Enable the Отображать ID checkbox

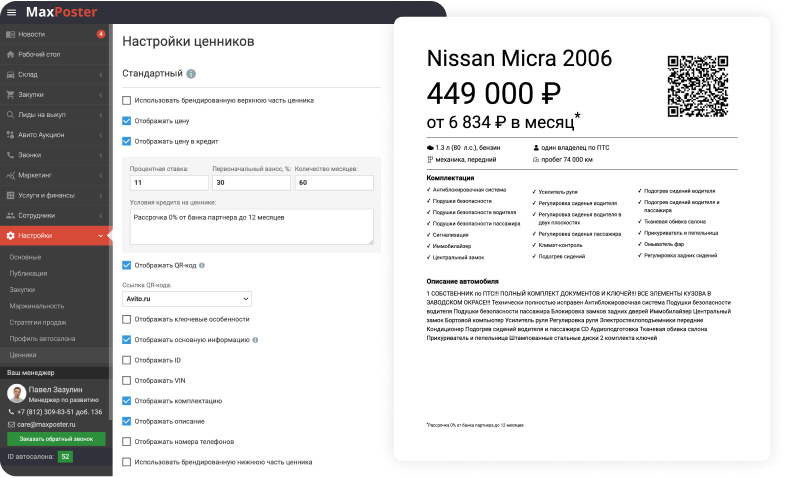pos(126,360)
